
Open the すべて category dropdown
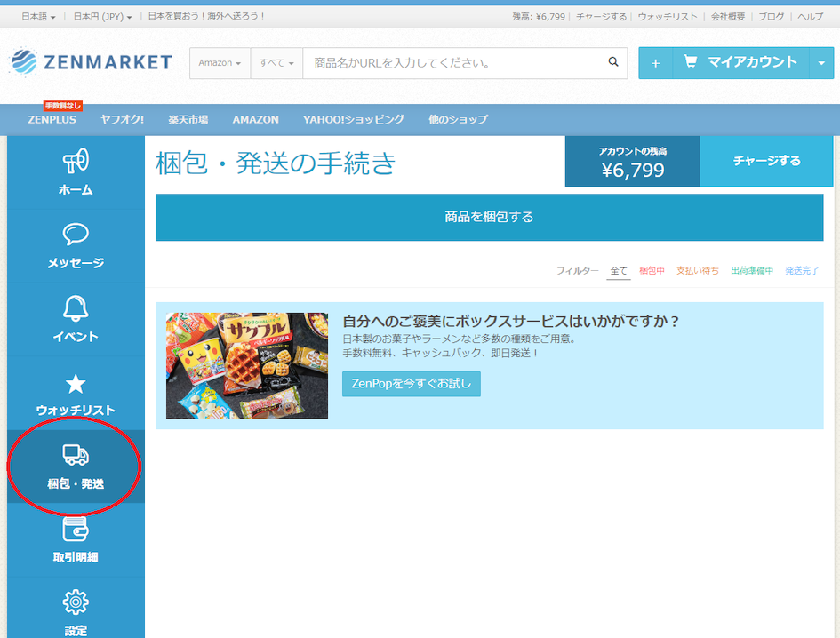pyautogui.click(x=276, y=63)
